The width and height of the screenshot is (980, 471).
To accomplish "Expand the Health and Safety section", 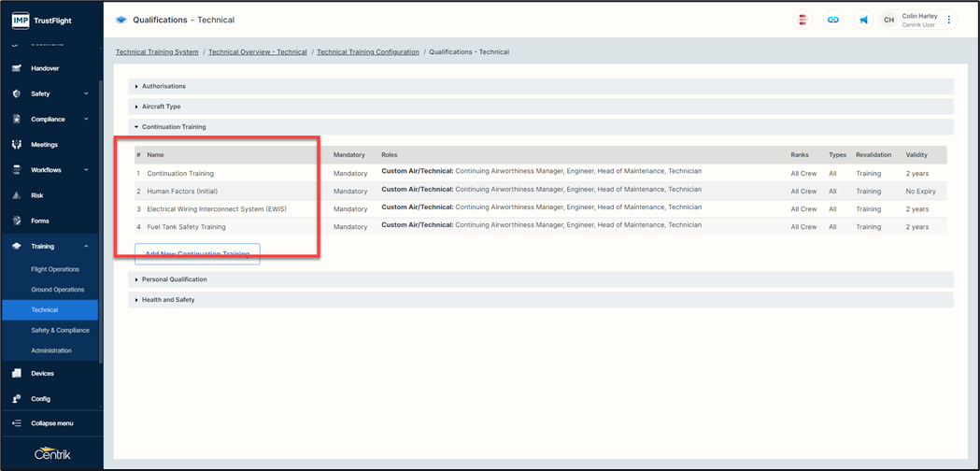I will tap(168, 300).
